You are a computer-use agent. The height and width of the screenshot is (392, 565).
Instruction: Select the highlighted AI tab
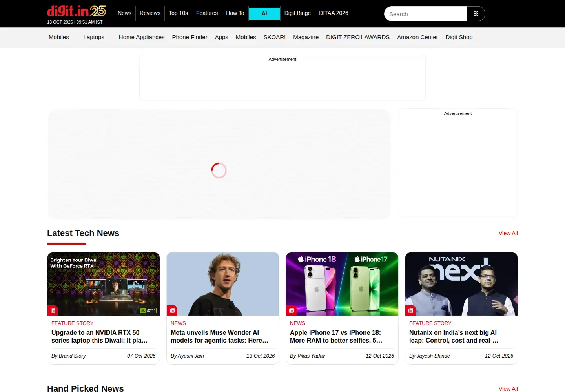(x=264, y=13)
